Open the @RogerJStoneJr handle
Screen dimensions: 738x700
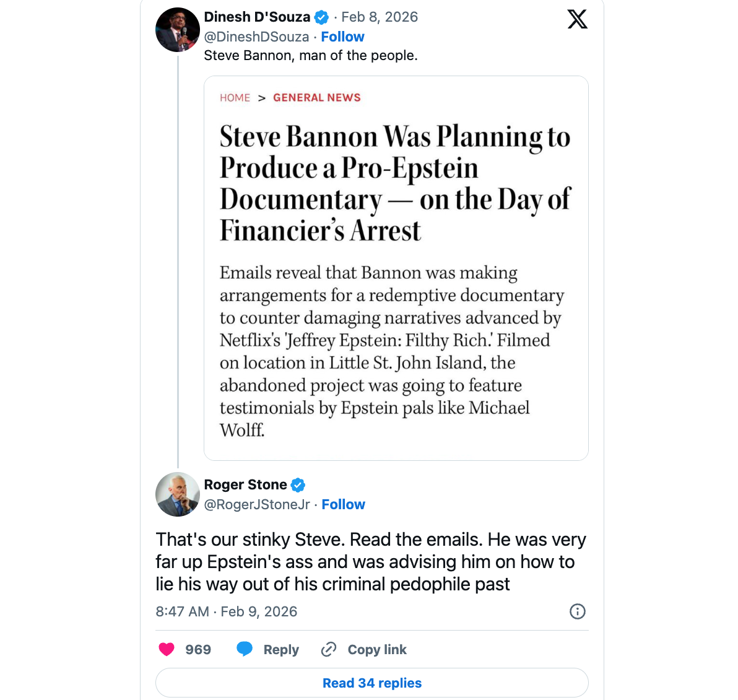(x=257, y=504)
